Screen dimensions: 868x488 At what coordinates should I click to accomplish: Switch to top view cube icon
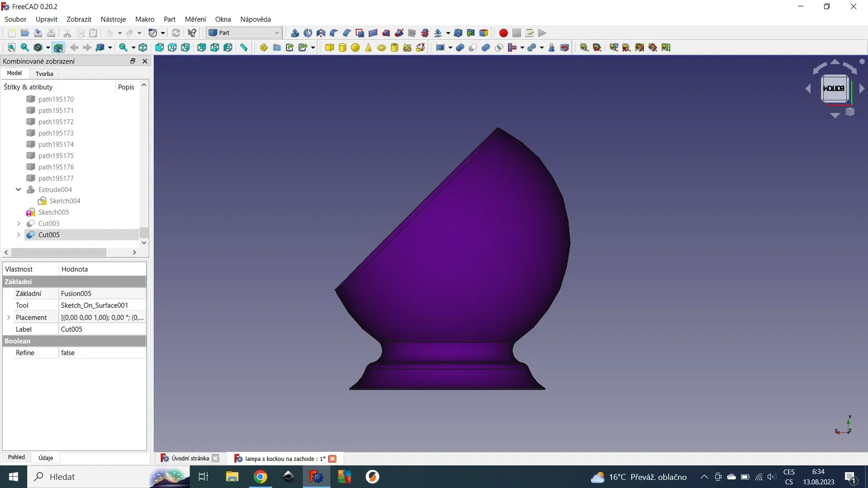[173, 48]
